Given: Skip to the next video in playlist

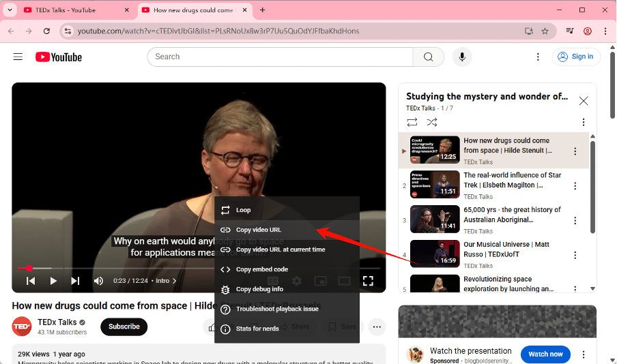Looking at the screenshot, I should coord(75,281).
